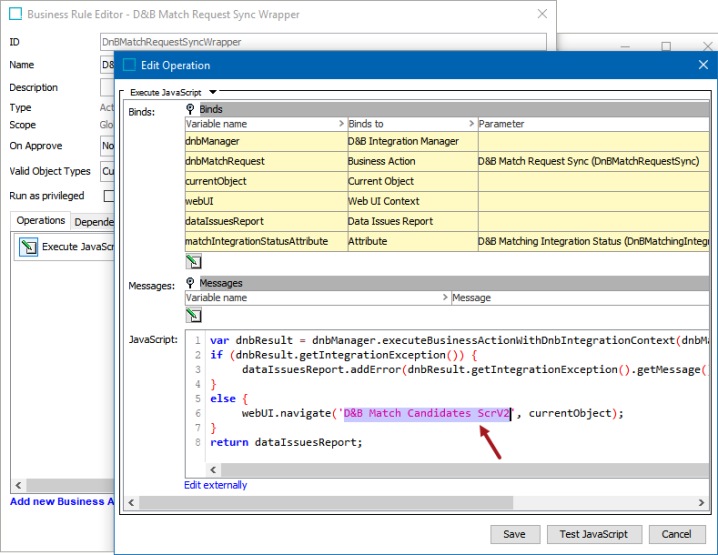Toggle the Run as privileged checkbox
The image size is (718, 555).
tap(109, 196)
